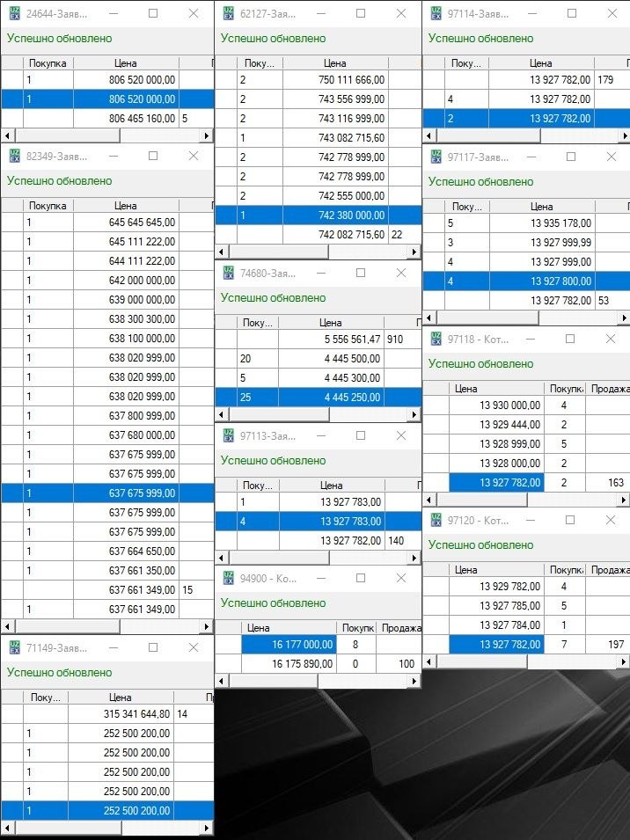Select the row with price 806 465 160,00

click(x=107, y=119)
